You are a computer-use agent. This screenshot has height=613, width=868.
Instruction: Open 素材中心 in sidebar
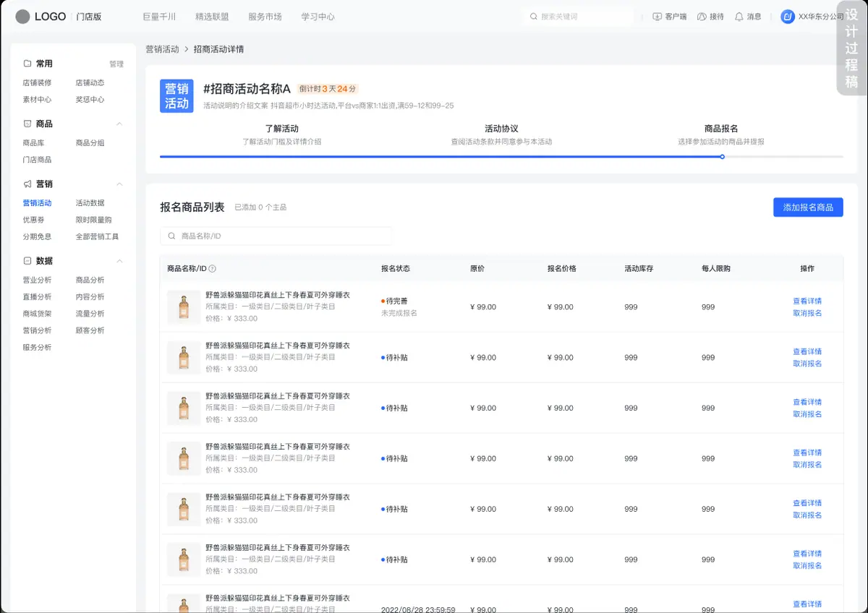pos(37,99)
